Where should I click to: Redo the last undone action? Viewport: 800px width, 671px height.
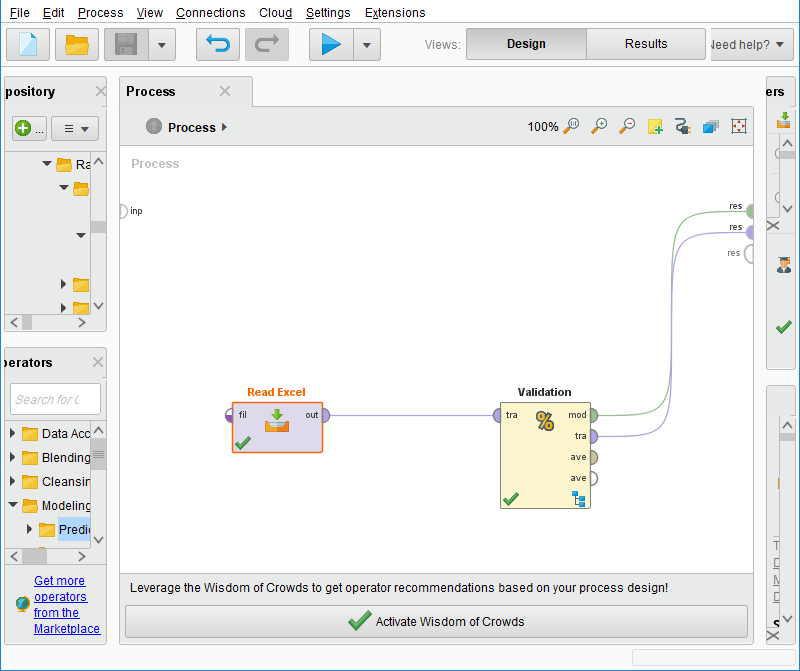pyautogui.click(x=267, y=45)
